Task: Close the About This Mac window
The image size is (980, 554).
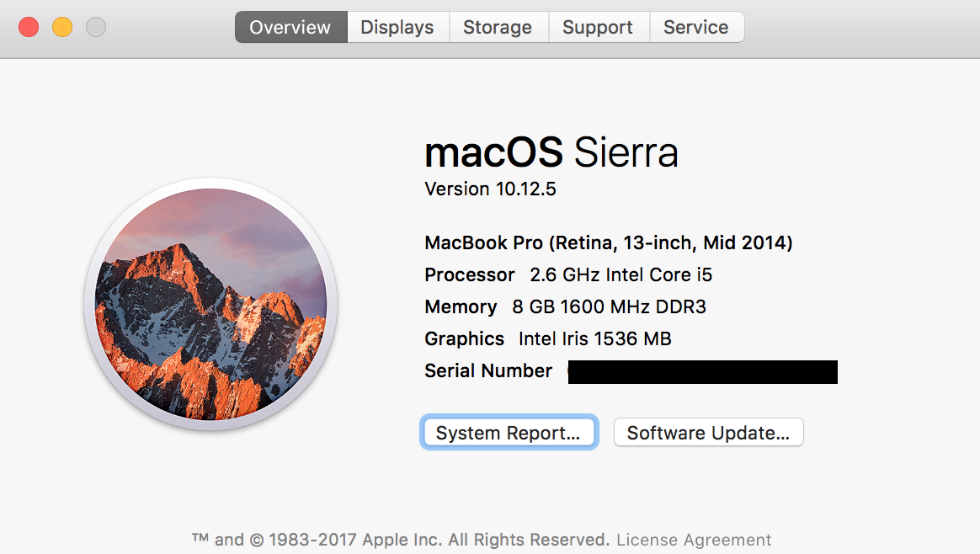Action: pos(29,27)
